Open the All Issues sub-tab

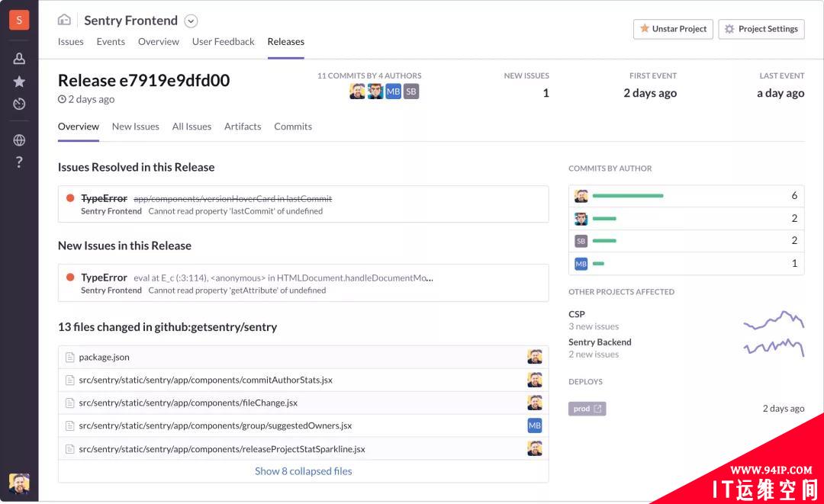tap(192, 127)
